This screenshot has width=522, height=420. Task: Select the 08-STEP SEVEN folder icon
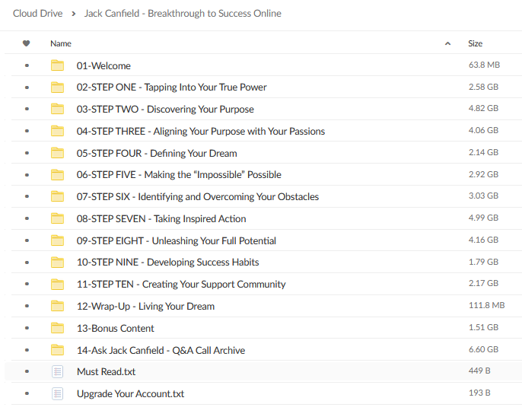coord(58,218)
